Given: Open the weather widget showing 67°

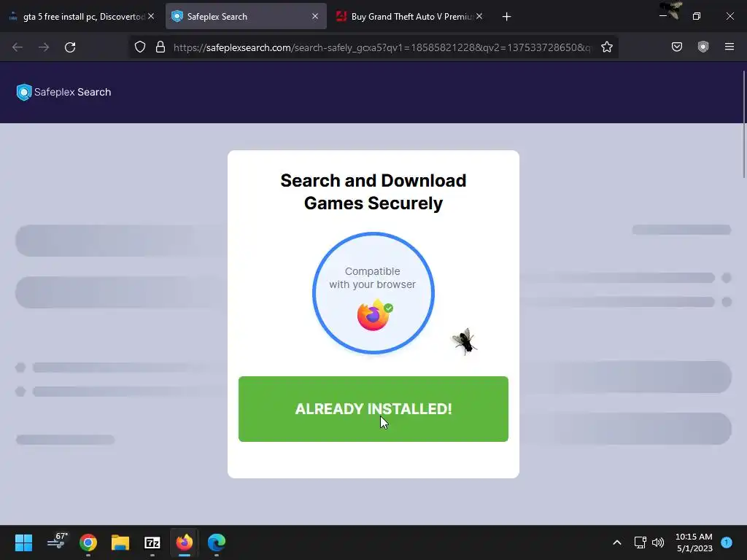Looking at the screenshot, I should pyautogui.click(x=58, y=542).
